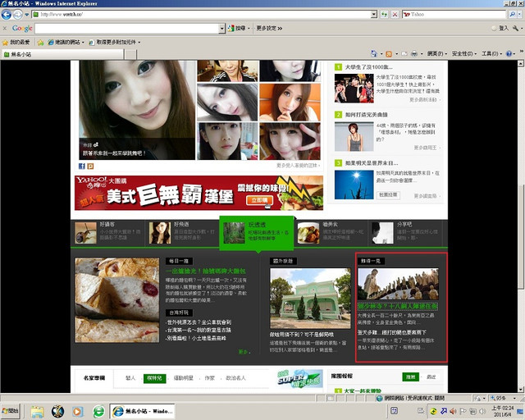Open 我的最愛 favorites star button
Viewport: 525px width, 420px height.
(16, 42)
